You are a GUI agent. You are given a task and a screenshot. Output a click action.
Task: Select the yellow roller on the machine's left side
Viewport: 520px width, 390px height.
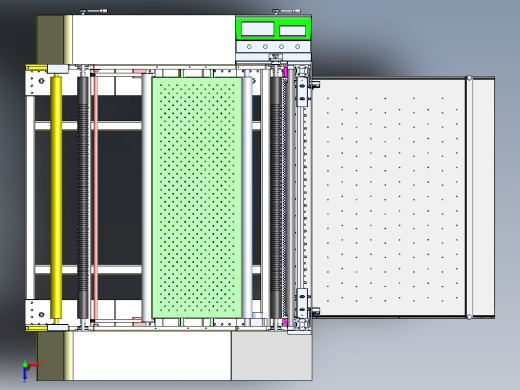click(x=56, y=198)
